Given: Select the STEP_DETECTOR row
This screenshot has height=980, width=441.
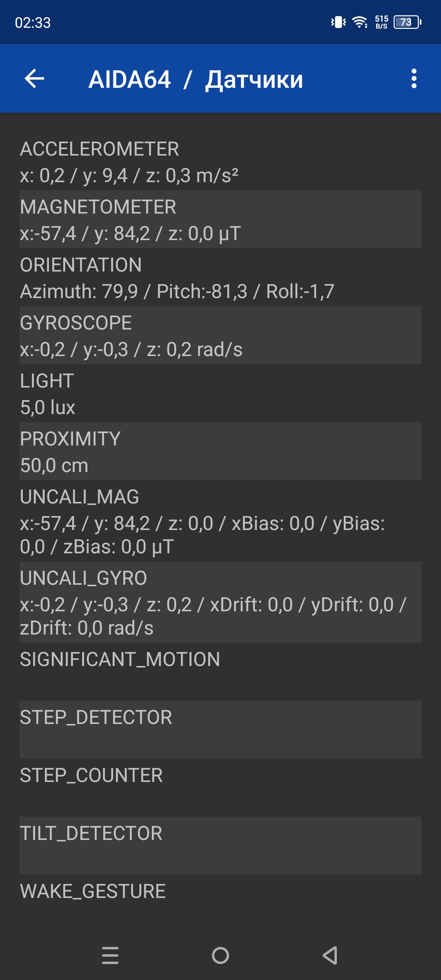Looking at the screenshot, I should tap(220, 730).
